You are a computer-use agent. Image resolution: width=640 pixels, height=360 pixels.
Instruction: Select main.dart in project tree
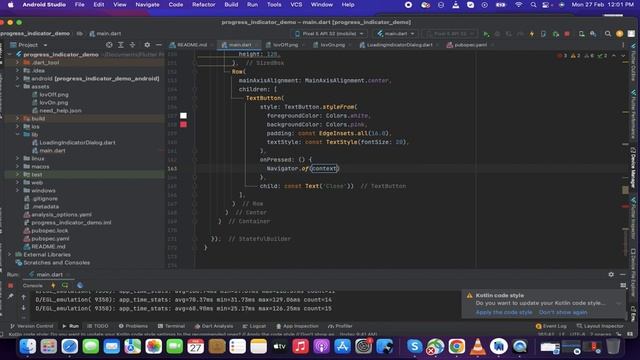(52, 151)
